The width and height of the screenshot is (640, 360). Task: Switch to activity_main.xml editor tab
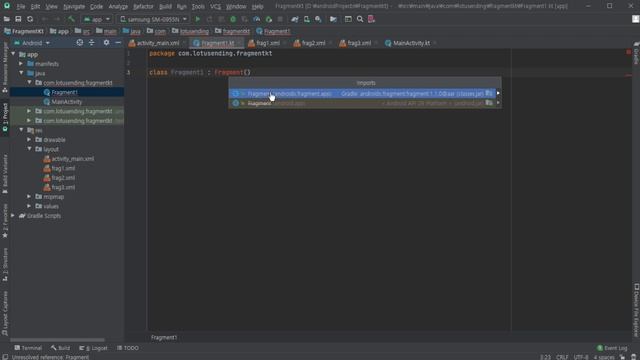tap(157, 43)
